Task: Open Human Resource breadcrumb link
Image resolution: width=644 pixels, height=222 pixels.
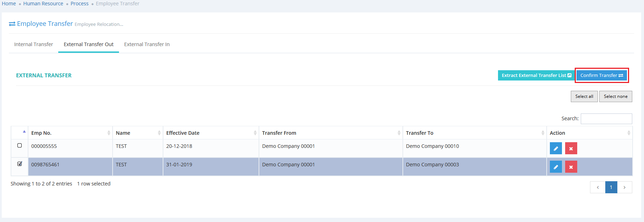Action: coord(43,4)
